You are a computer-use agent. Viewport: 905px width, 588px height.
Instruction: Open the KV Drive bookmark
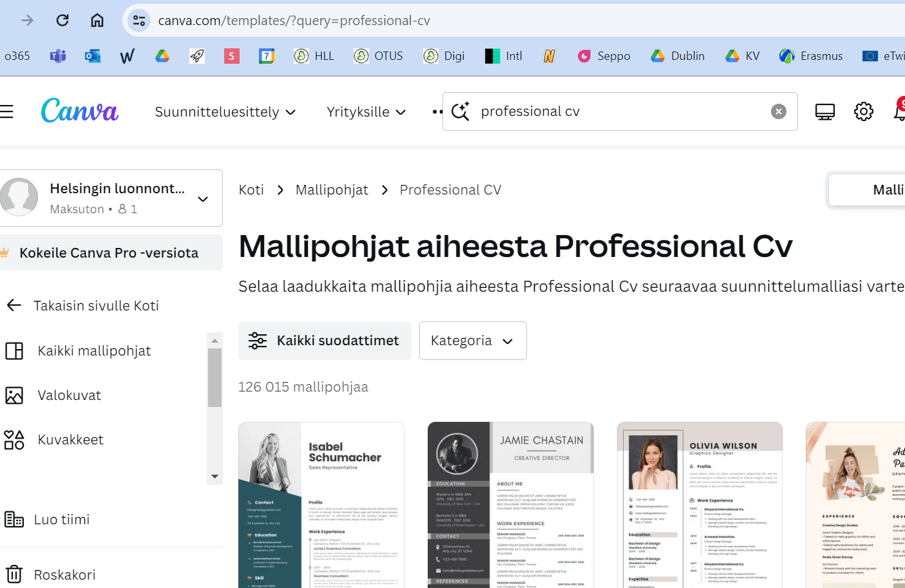tap(743, 56)
